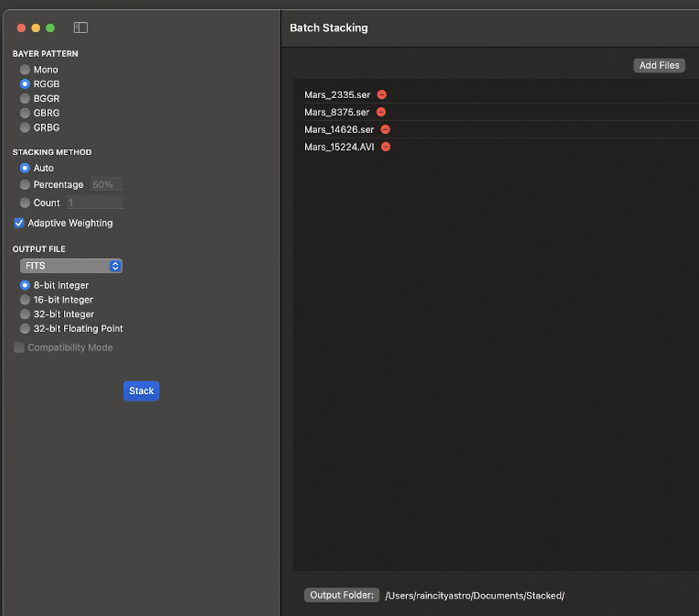
Task: Select GBRG Bayer pattern option
Action: (x=25, y=113)
